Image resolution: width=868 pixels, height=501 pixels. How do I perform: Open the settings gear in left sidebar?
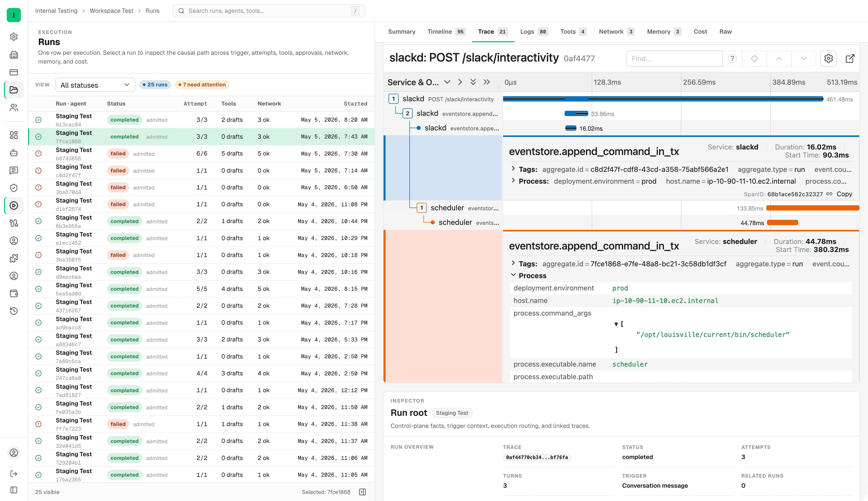point(14,37)
